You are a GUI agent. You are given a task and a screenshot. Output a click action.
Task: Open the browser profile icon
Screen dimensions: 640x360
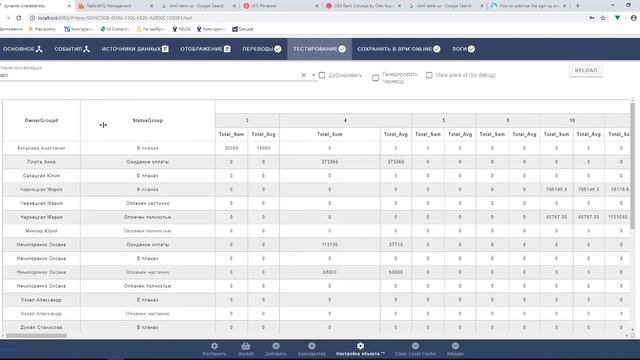[633, 18]
